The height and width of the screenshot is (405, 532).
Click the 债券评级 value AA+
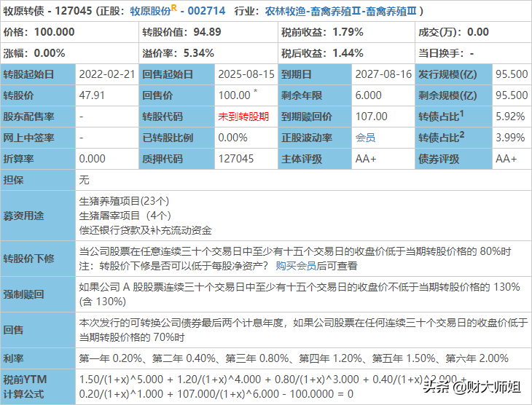pos(506,159)
